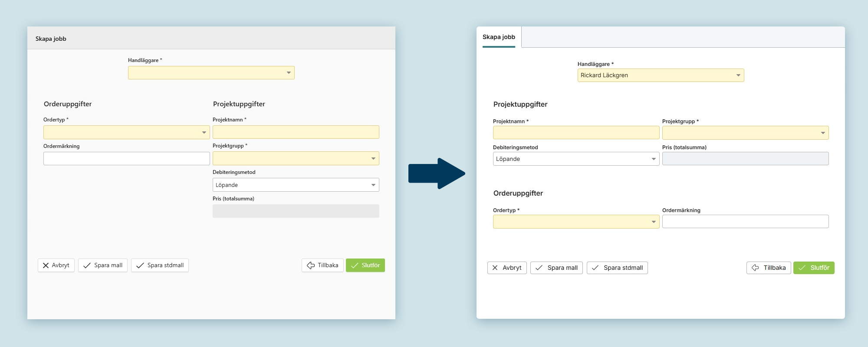Open the empty Handläggare dropdown on the left
The height and width of the screenshot is (347, 868).
tap(211, 73)
